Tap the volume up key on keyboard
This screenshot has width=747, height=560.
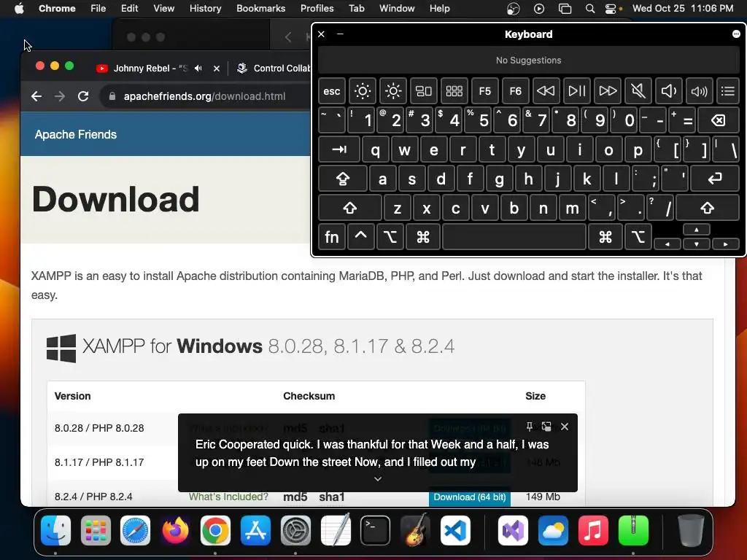click(x=699, y=91)
